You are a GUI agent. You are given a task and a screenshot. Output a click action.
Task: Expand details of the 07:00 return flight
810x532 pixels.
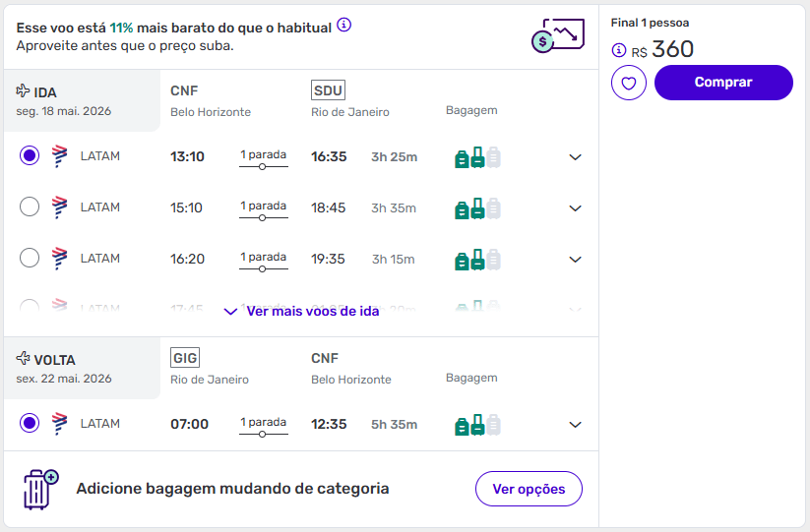click(576, 425)
